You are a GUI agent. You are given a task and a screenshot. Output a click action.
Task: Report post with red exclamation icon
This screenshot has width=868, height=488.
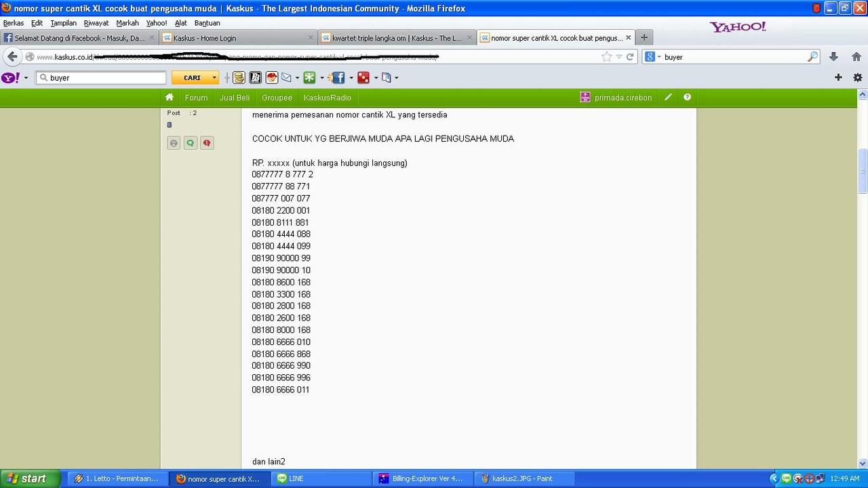click(207, 143)
